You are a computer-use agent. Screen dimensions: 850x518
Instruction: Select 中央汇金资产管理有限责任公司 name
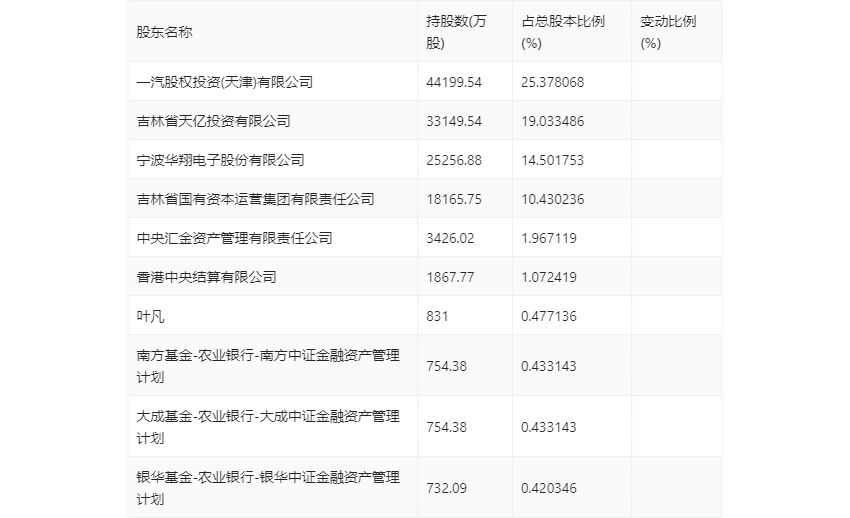pos(234,238)
